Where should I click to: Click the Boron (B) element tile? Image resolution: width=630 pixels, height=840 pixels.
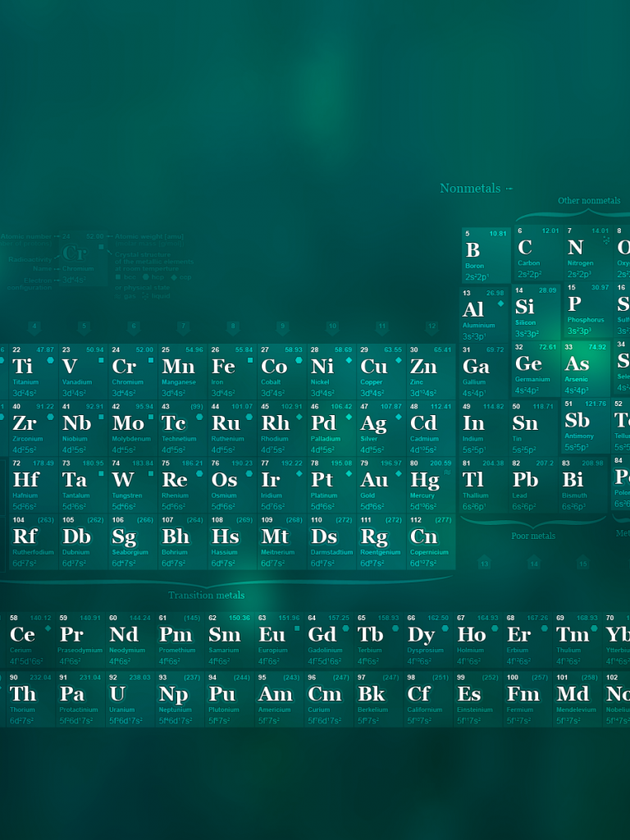486,255
